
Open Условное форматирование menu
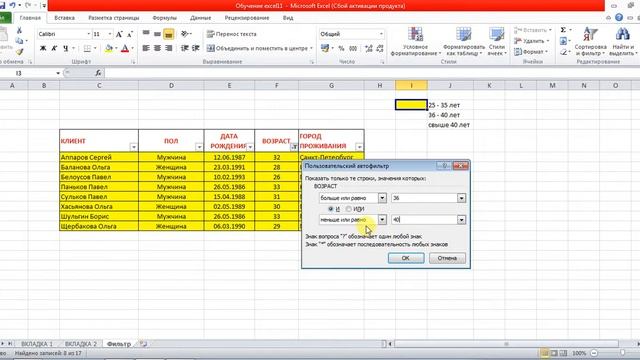coord(415,42)
